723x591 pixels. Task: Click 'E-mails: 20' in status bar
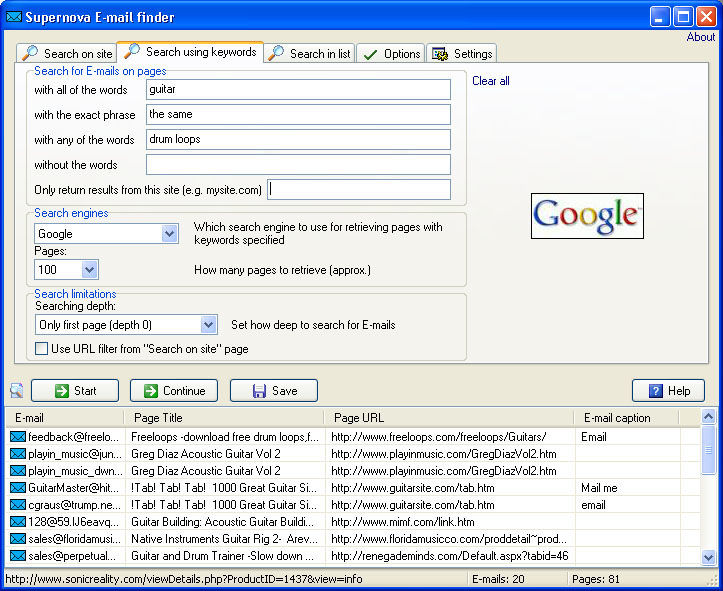[498, 579]
